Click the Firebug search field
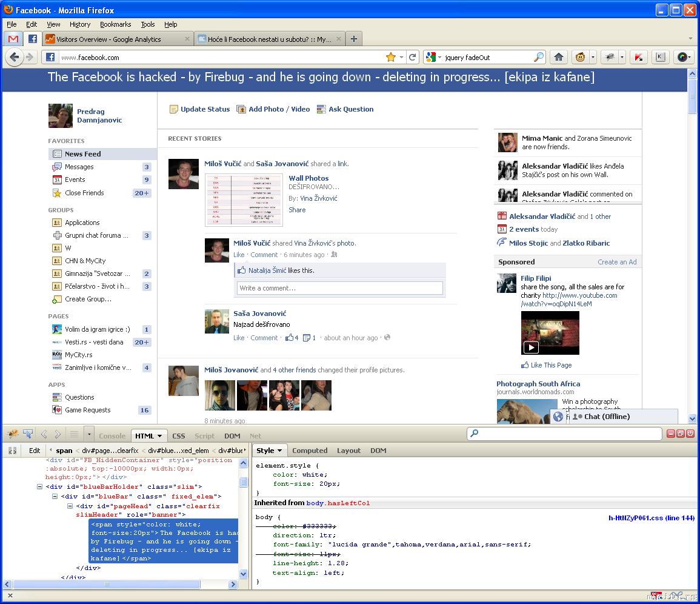The width and height of the screenshot is (700, 604). click(564, 434)
